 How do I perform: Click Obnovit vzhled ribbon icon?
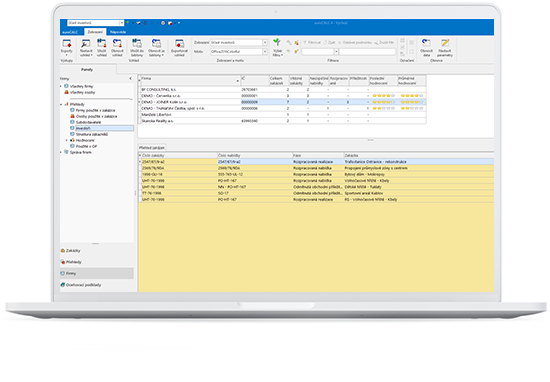point(117,43)
